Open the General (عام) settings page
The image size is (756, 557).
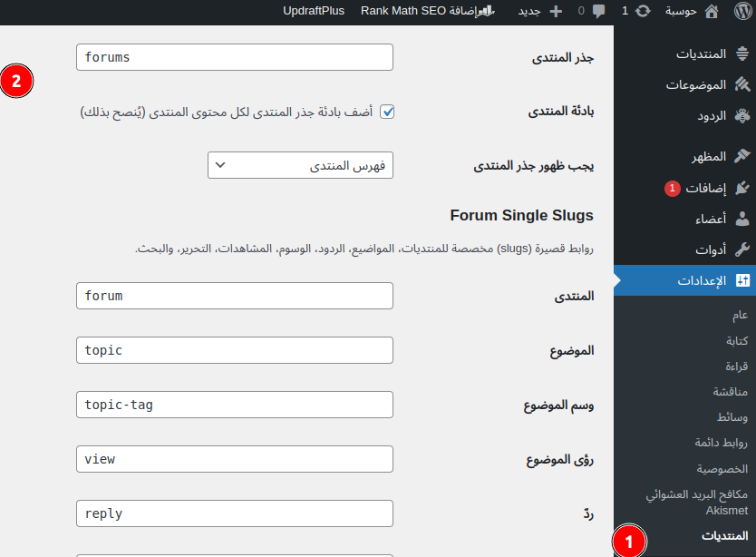tap(740, 315)
